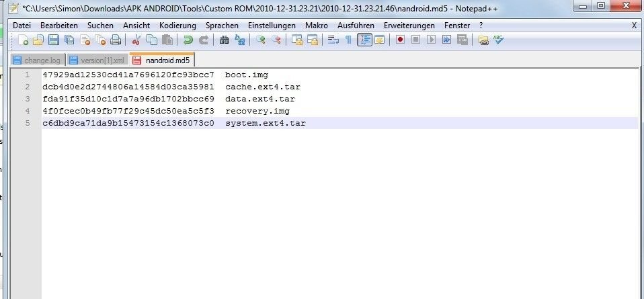Click the Print icon
The image size is (644, 299).
coord(116,40)
